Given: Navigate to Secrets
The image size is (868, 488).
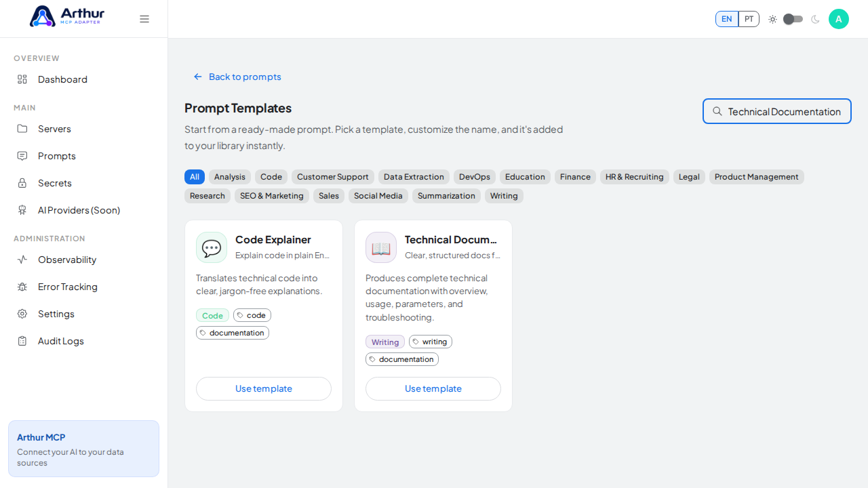Looking at the screenshot, I should pyautogui.click(x=84, y=183).
